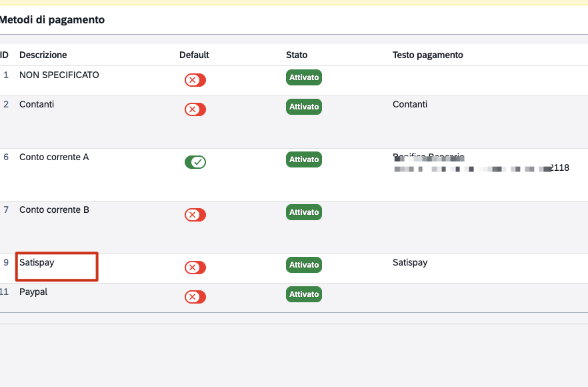588x387 pixels.
Task: Click Metodi di pagamento heading
Action: (x=52, y=20)
